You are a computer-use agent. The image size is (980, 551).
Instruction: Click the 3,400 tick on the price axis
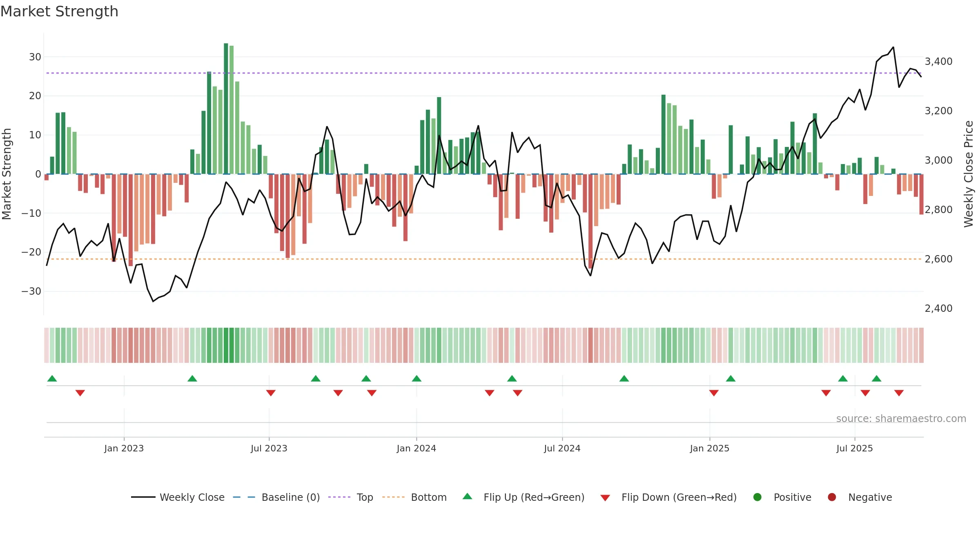[938, 62]
